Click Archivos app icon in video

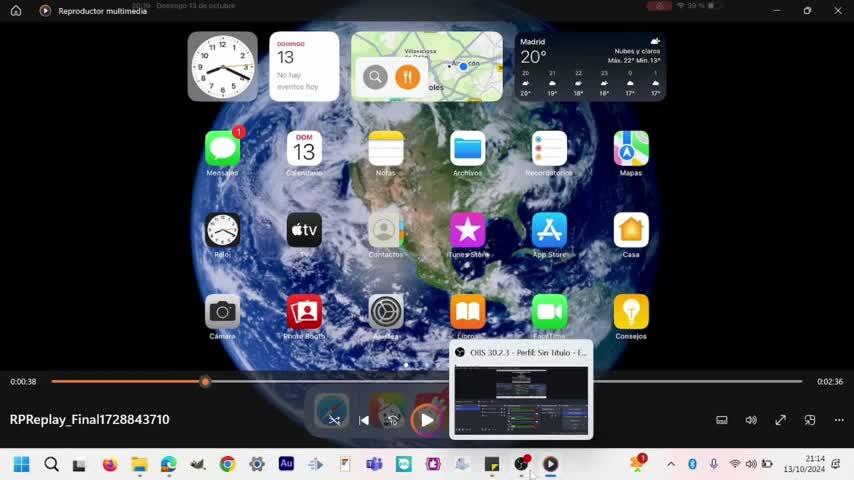[467, 148]
